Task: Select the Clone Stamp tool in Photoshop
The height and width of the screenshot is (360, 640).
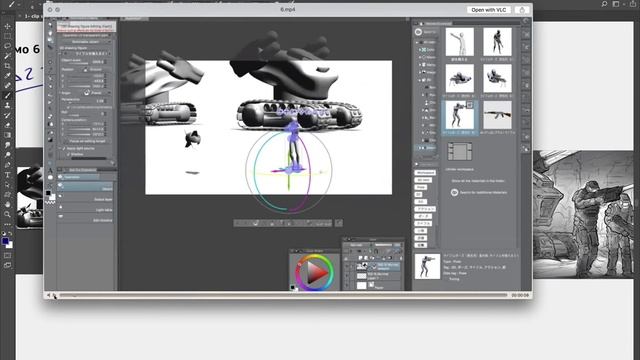Action: [7, 105]
